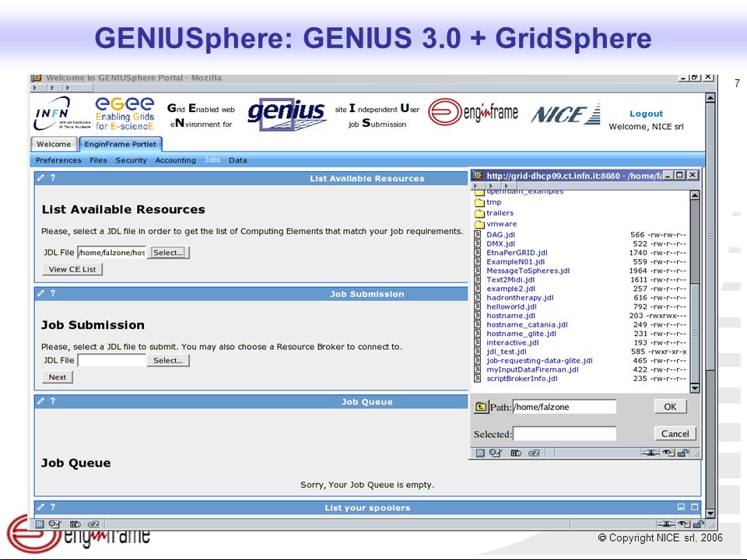Select ExampleN01.jdl file
Viewport: 747px width, 560px height.
[515, 262]
